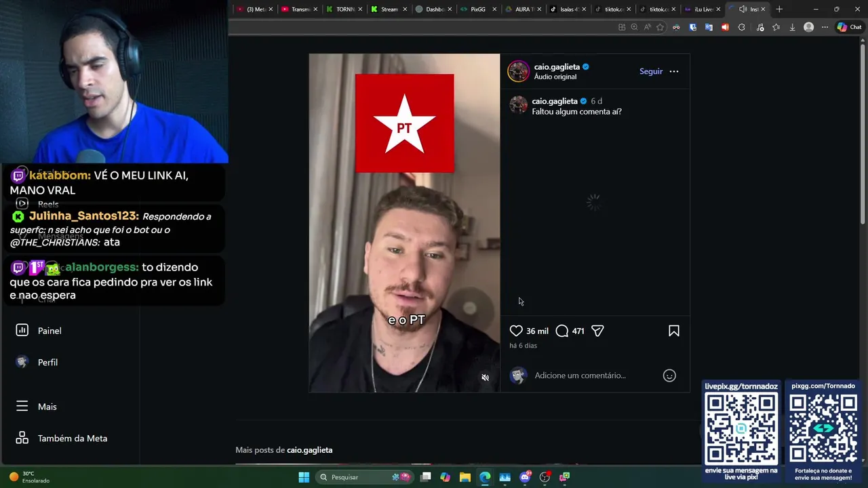The image size is (868, 488).
Task: Open caio.gaglieta link under Mais posts de
Action: [309, 450]
